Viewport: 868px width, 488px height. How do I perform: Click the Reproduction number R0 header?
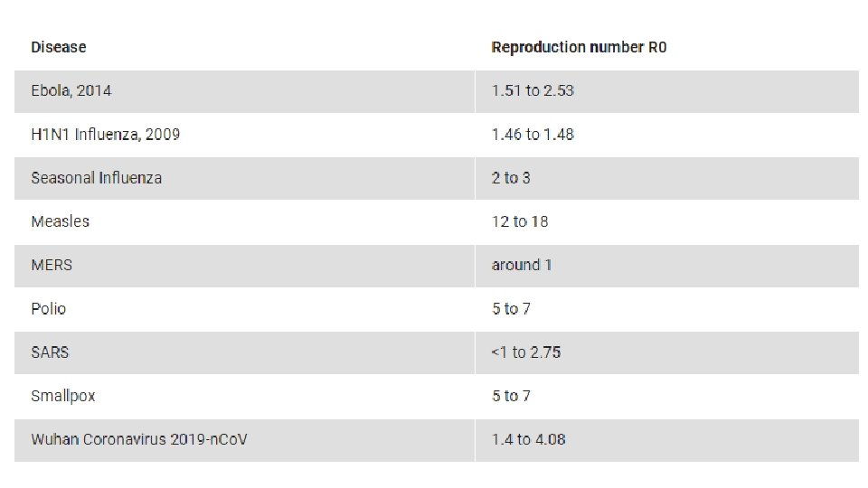[x=579, y=48]
